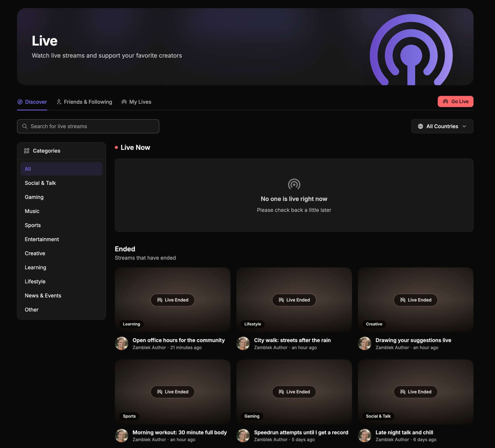Image resolution: width=495 pixels, height=448 pixels.
Task: Open the Sports stream thumbnail
Action: (173, 392)
